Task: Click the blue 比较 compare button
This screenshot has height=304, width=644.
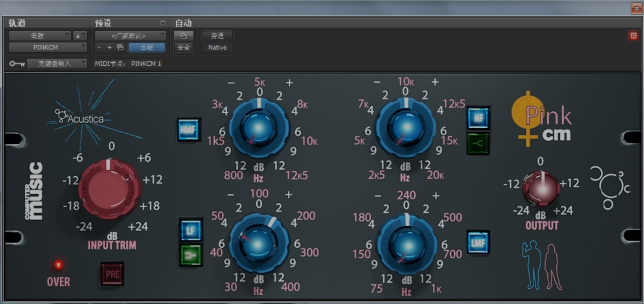Action: click(147, 47)
